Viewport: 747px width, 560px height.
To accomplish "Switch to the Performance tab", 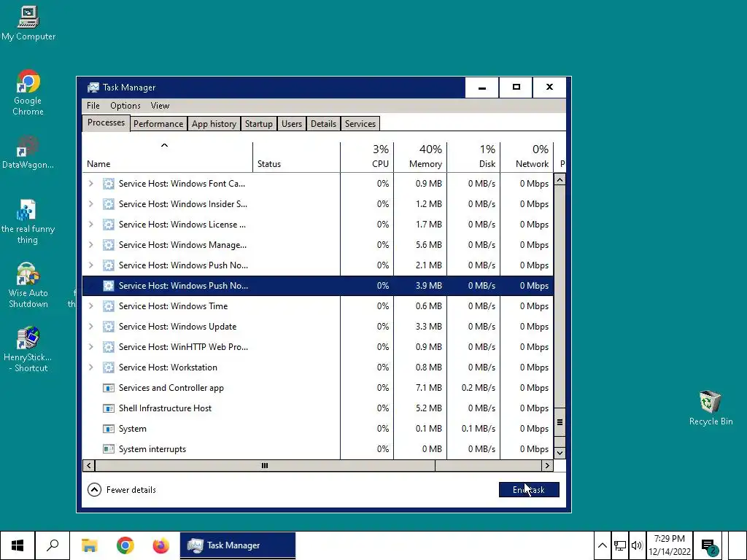I will click(x=158, y=124).
